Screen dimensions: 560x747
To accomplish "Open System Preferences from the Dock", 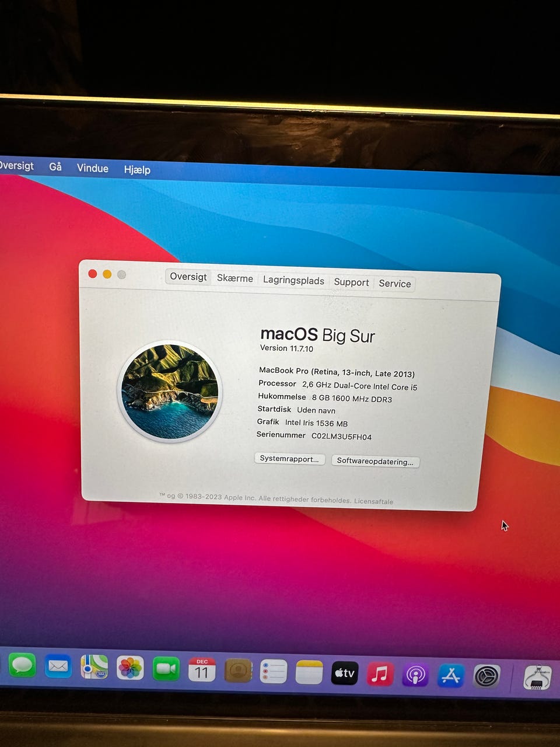I will (x=487, y=676).
